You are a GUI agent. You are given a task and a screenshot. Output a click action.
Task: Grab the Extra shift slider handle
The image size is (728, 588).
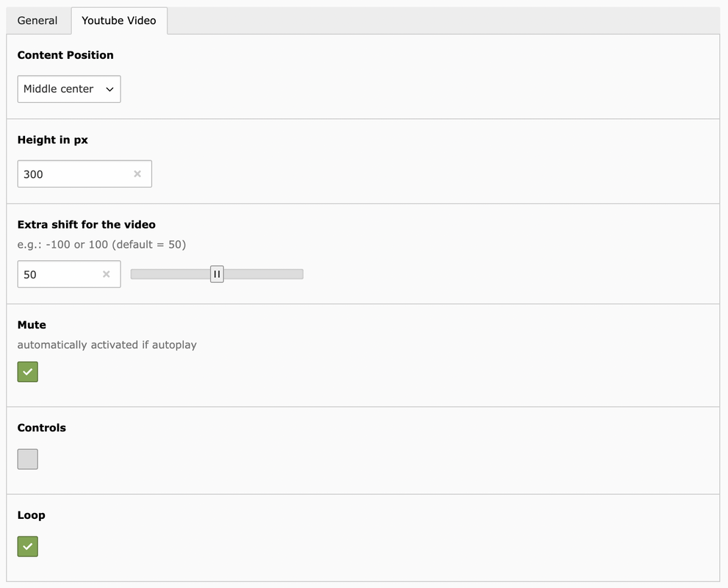tap(217, 274)
